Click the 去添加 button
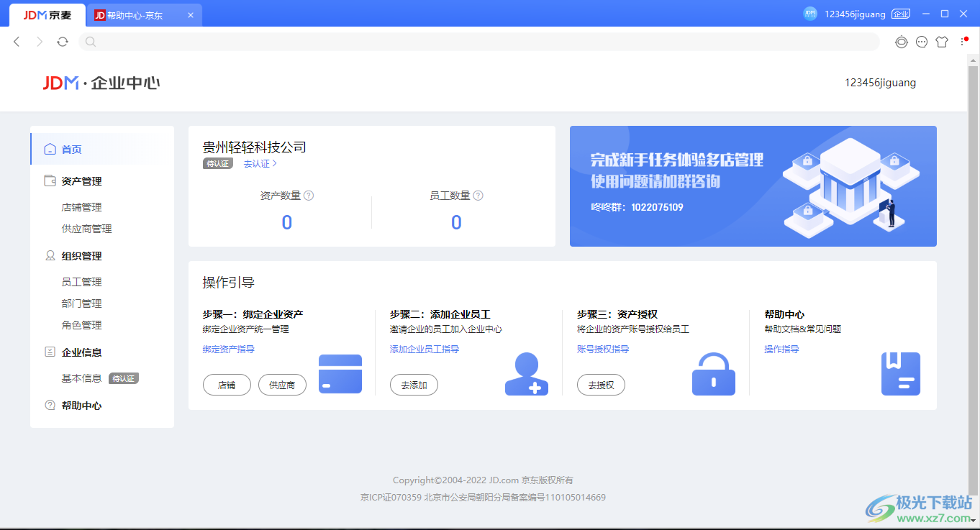The height and width of the screenshot is (530, 980). pyautogui.click(x=414, y=385)
